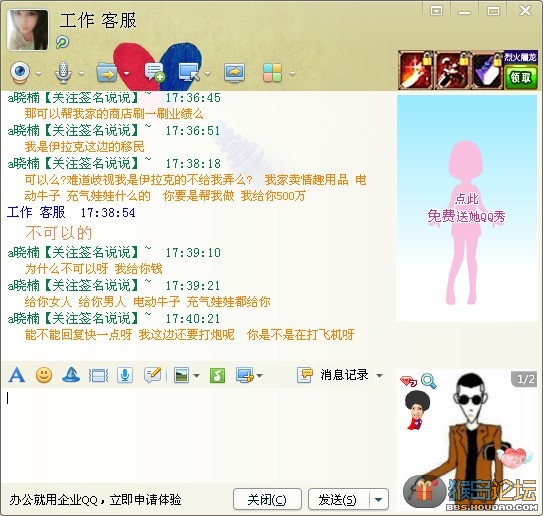Expand voice call options dropdown arrow
Screen dimensions: 543x516
click(81, 73)
